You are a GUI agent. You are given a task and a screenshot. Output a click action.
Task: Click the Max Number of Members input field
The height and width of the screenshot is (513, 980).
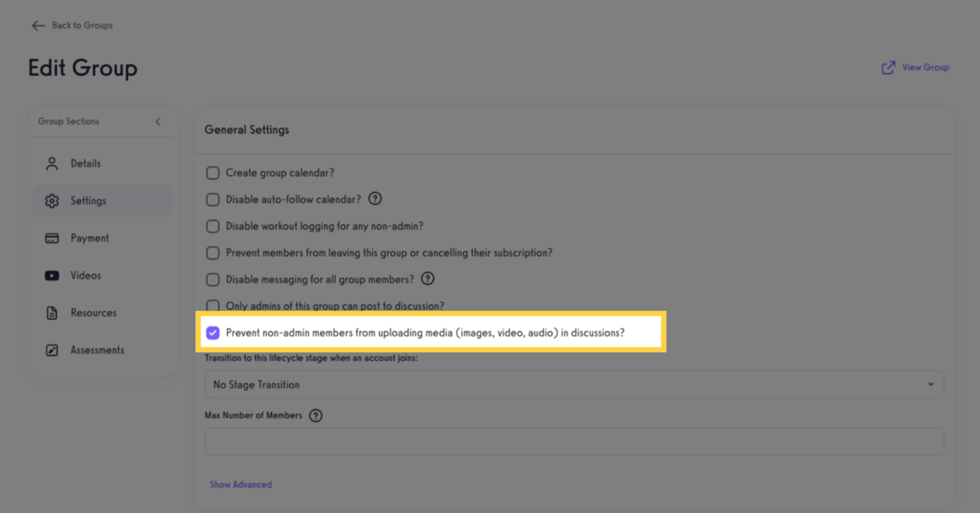click(x=574, y=441)
